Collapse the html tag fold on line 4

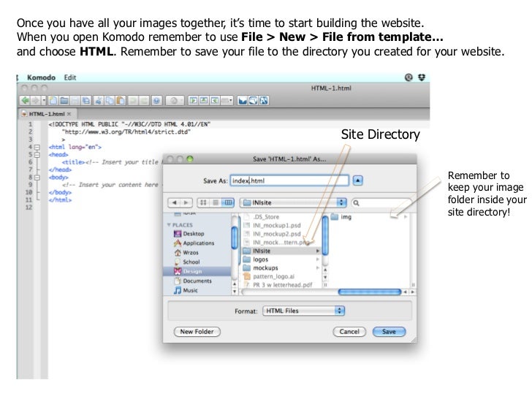(37, 148)
